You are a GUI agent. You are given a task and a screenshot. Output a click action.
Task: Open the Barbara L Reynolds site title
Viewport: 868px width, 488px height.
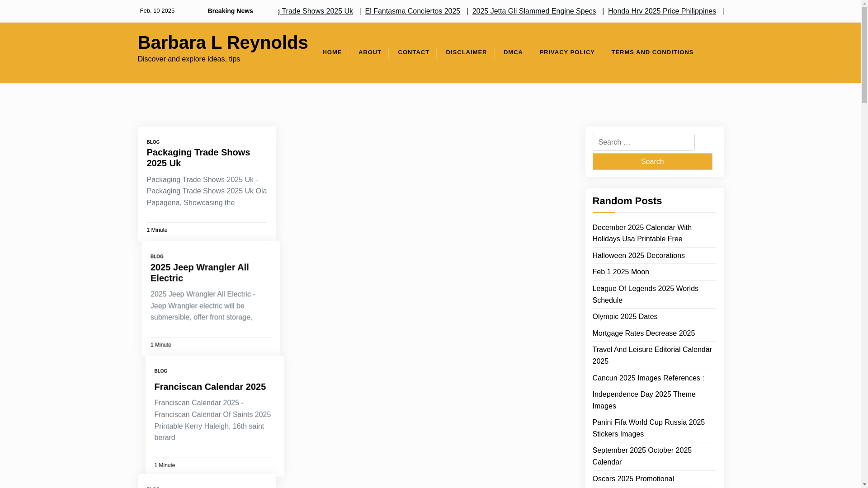(222, 42)
